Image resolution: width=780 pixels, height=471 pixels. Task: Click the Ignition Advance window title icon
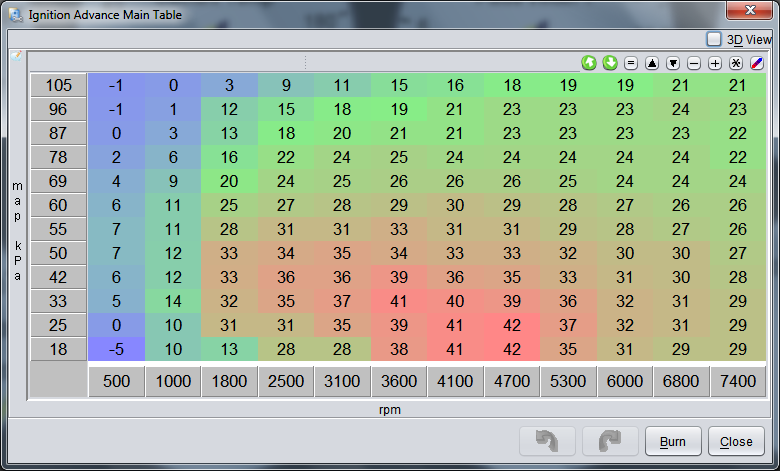click(x=16, y=15)
